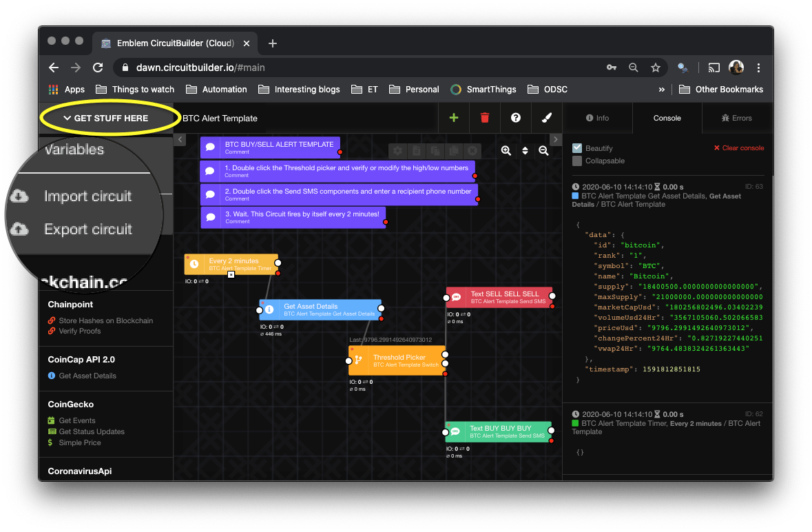Click the up-down arrows icon between canvas zoom buttons
The height and width of the screenshot is (532, 812).
pyautogui.click(x=525, y=151)
